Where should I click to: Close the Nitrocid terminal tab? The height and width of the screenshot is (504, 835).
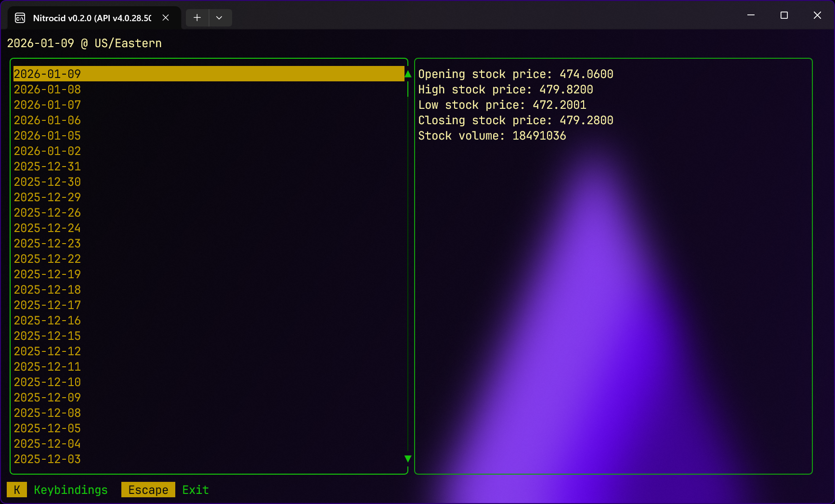coord(166,18)
